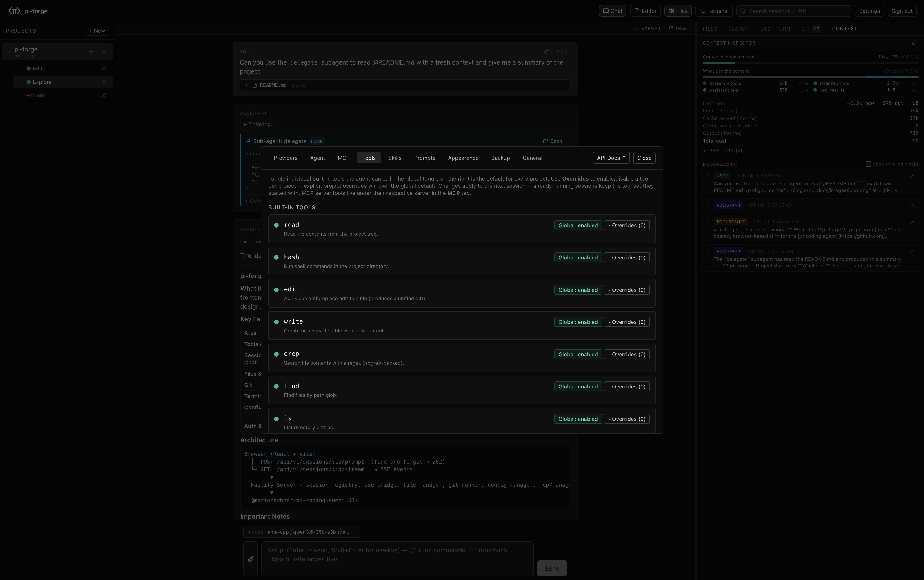
Task: Close the inactive Explore session
Action: pos(104,96)
